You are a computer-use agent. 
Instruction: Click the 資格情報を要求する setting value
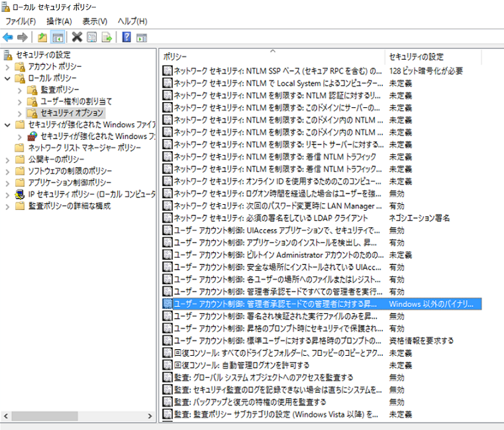421,341
